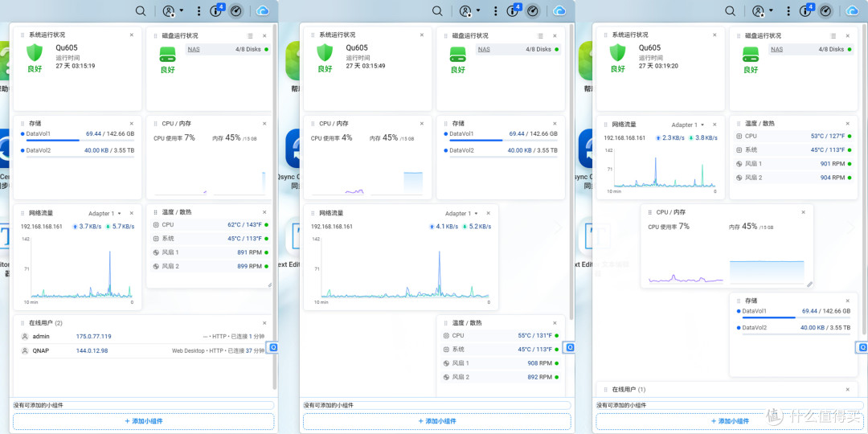
Task: Click list view icon in middle 磁盘运行状况 widget
Action: click(540, 35)
